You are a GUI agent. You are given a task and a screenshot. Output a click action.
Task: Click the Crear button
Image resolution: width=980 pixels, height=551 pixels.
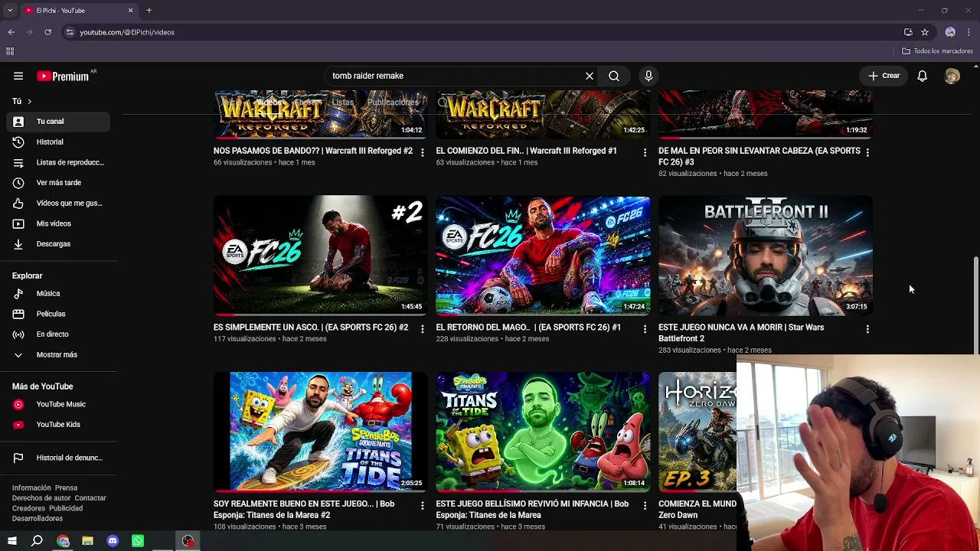884,76
